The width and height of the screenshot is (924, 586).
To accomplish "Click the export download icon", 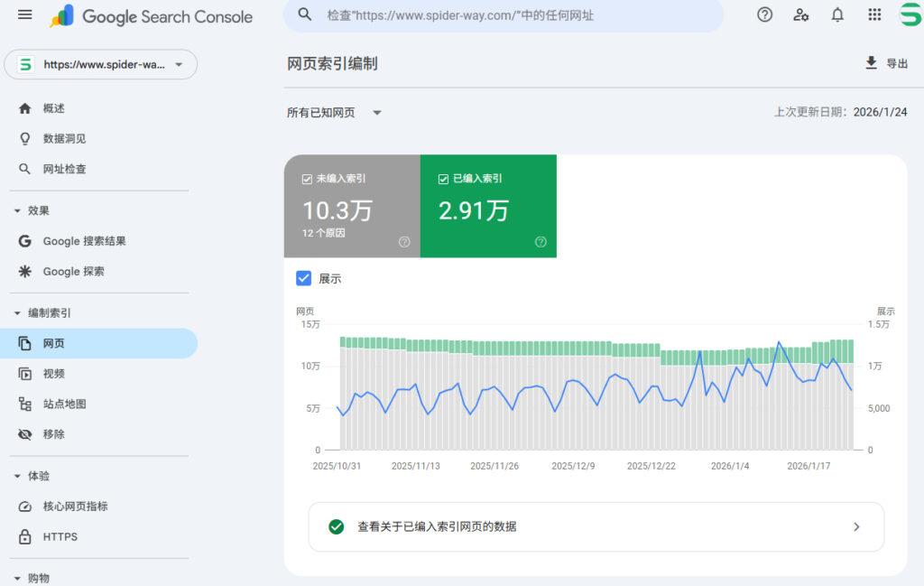I will click(x=871, y=62).
